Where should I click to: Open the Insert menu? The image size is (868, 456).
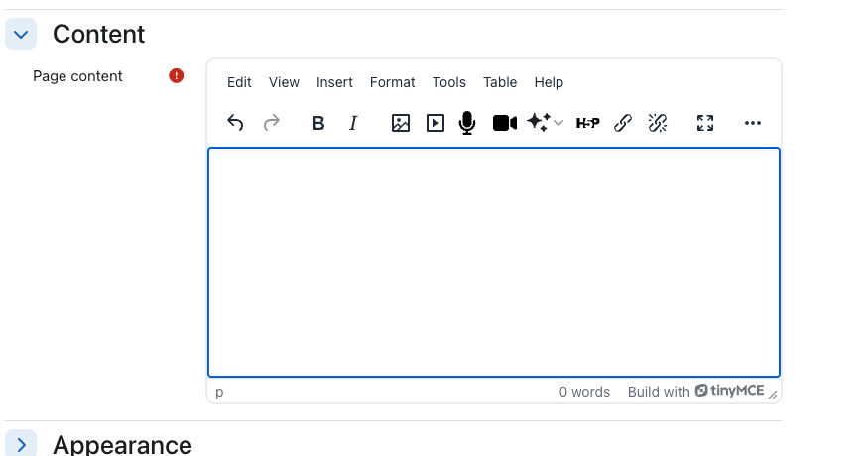point(334,82)
